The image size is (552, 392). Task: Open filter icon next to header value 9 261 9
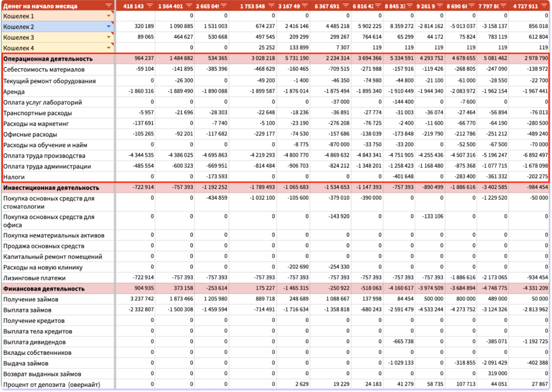coord(439,6)
